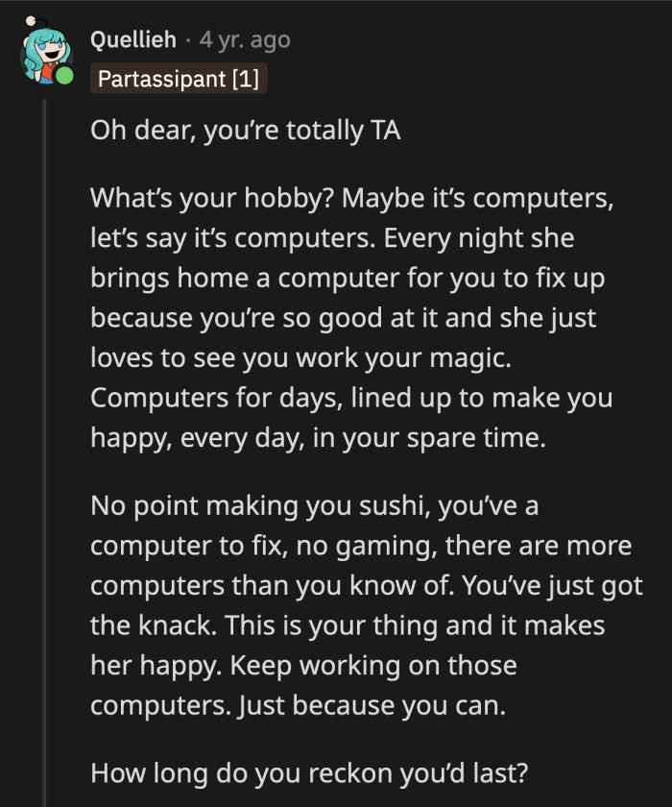Collapse the comment using the thread line
The height and width of the screenshot is (807, 672).
coord(43,432)
